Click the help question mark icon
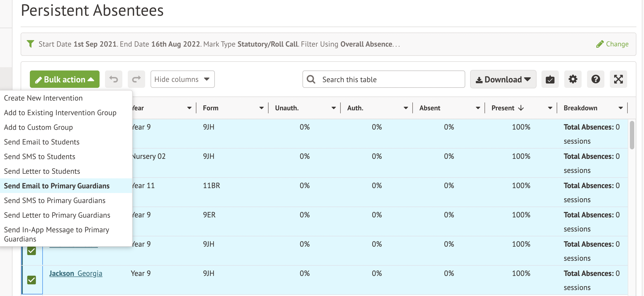 [x=595, y=79]
